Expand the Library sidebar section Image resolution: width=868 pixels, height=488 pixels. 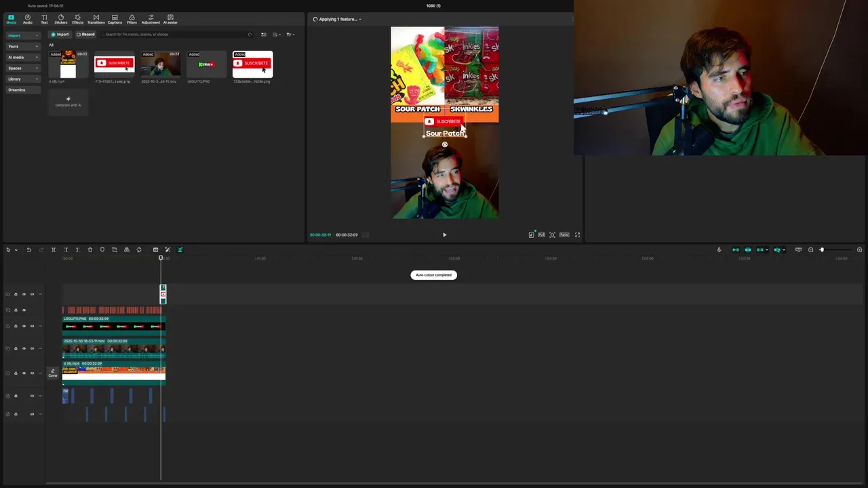click(37, 79)
